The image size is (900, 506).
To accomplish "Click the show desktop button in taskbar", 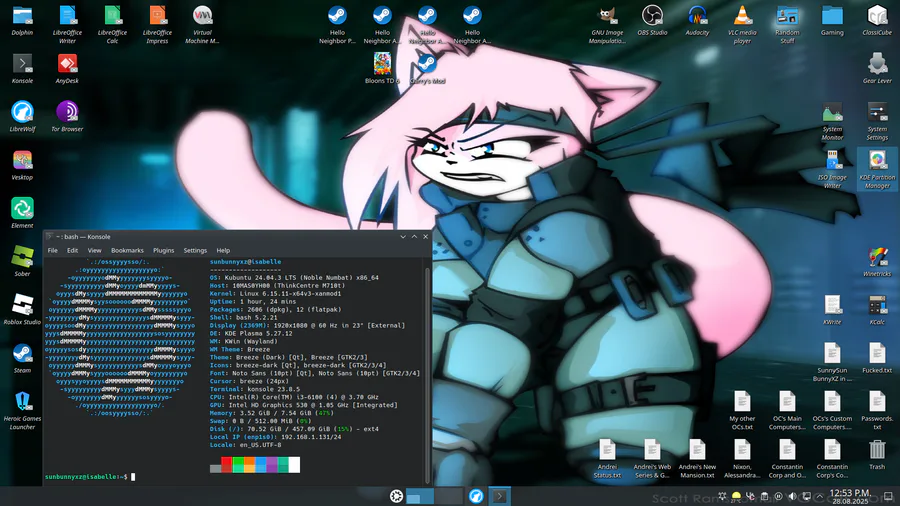I will point(888,496).
